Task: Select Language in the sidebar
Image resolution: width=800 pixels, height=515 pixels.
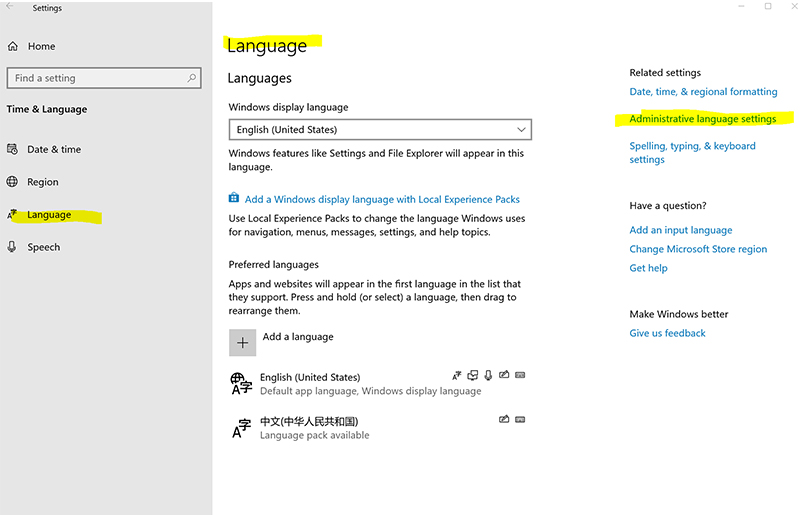Action: point(49,215)
